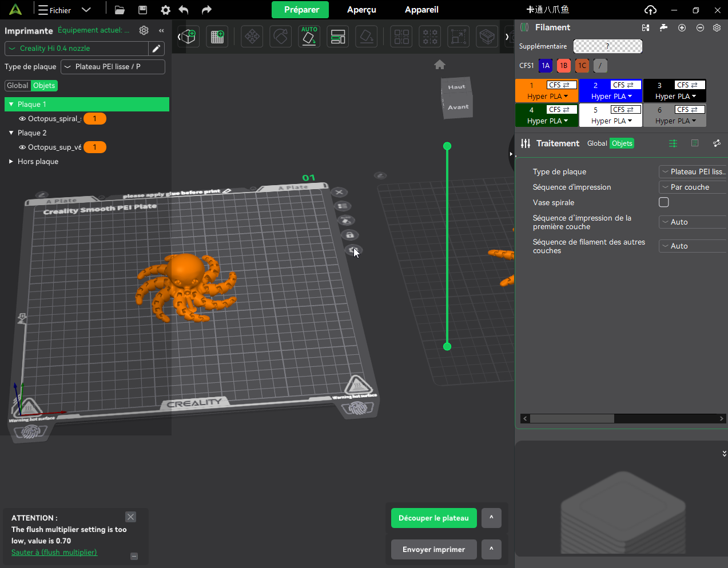The image size is (728, 568).
Task: Switch Traitement to Global mode
Action: click(x=597, y=143)
